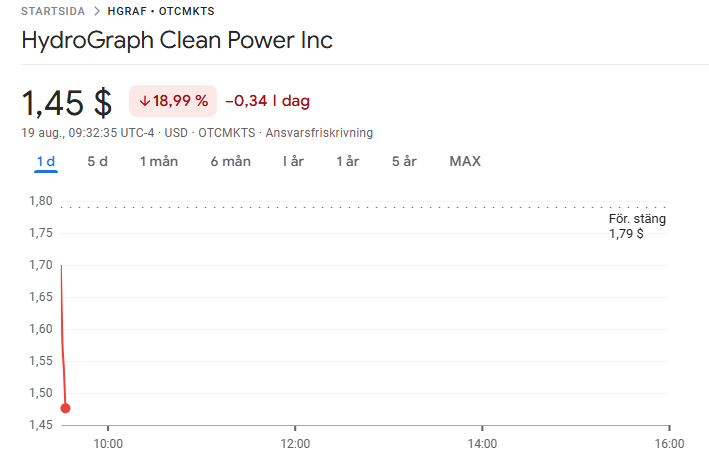Select the 5 år time range

(x=404, y=161)
